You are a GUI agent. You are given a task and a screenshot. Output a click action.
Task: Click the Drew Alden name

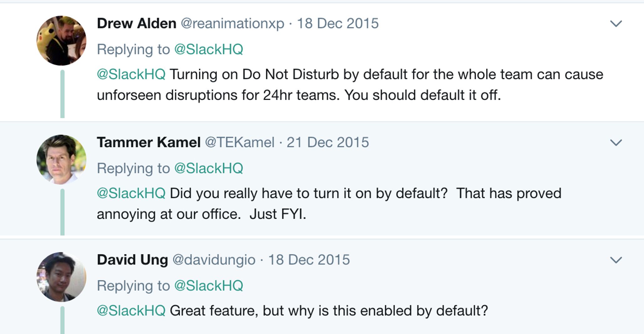click(x=137, y=23)
